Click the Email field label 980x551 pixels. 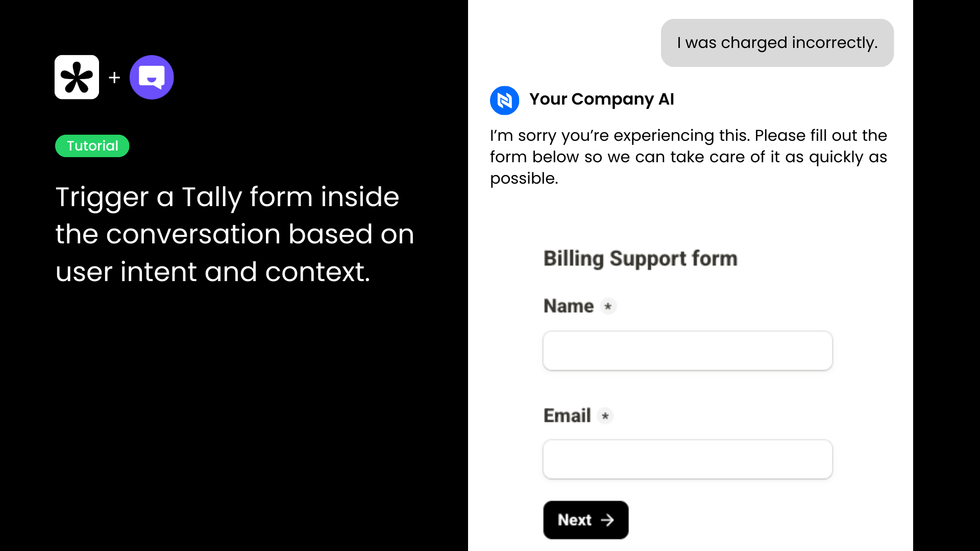click(567, 416)
